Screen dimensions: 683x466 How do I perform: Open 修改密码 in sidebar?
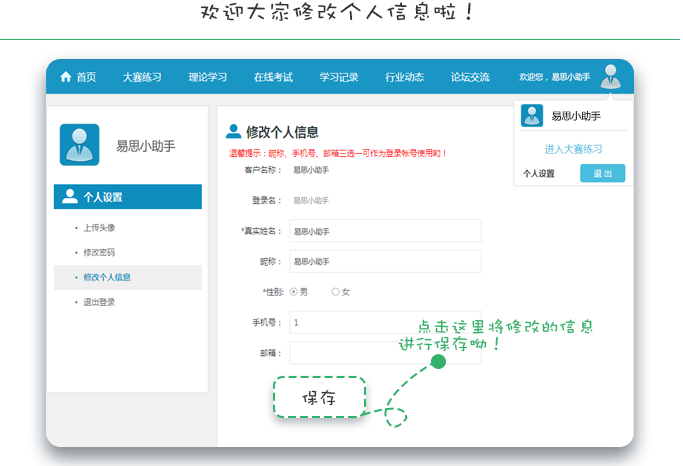pyautogui.click(x=99, y=253)
